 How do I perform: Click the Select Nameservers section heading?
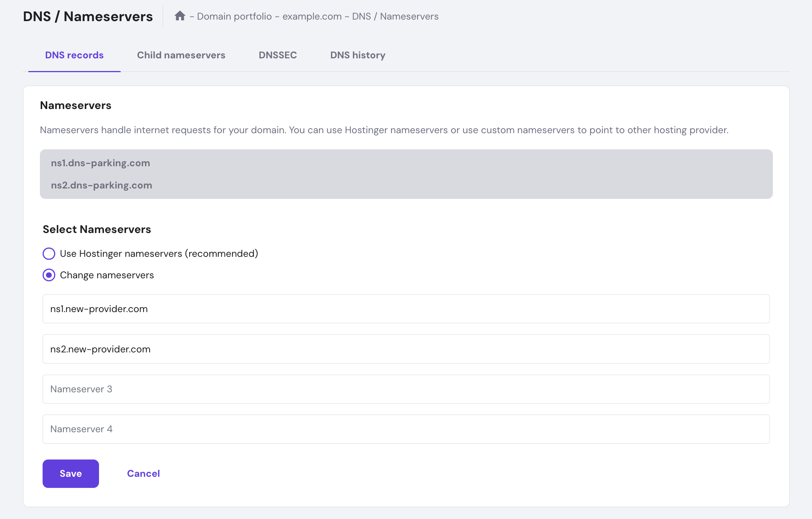pos(97,229)
